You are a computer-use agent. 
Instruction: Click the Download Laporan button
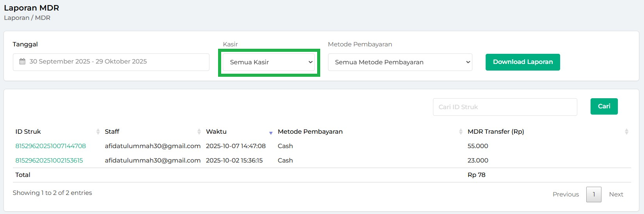tap(522, 62)
